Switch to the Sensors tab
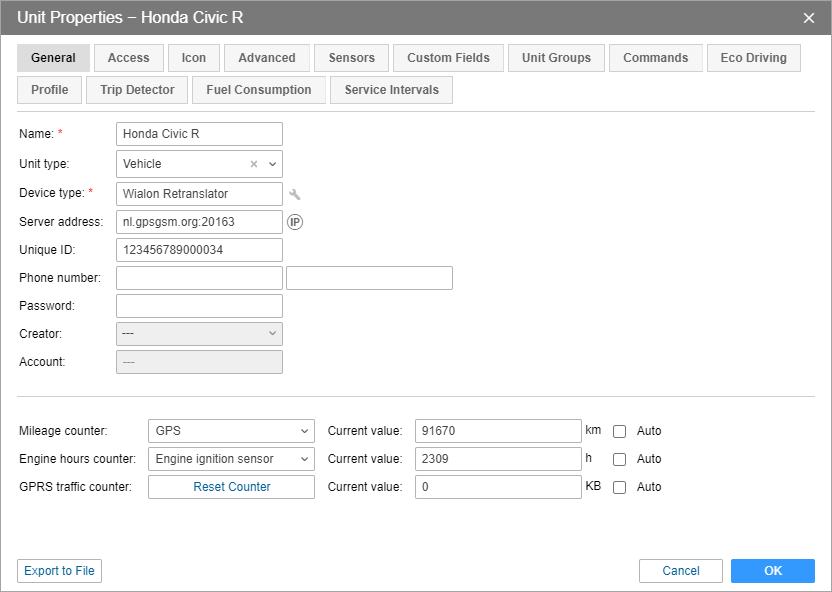 click(351, 58)
